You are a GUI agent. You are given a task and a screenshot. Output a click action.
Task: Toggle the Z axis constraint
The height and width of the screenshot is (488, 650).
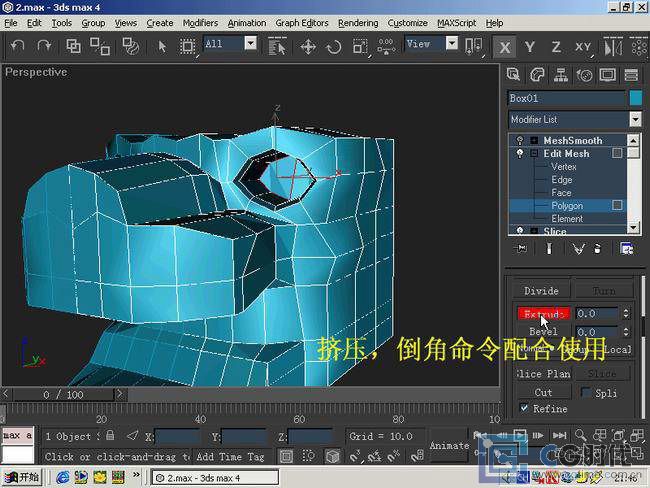click(x=556, y=47)
